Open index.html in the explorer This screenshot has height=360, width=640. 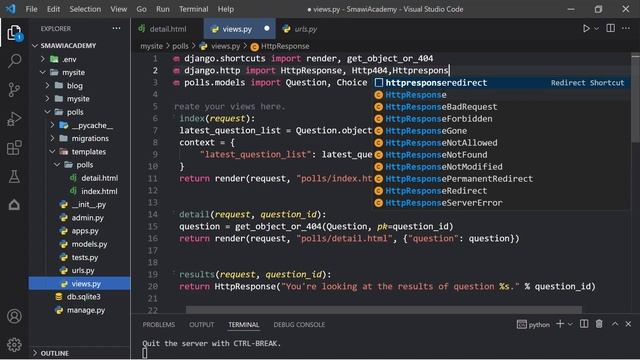point(79,191)
